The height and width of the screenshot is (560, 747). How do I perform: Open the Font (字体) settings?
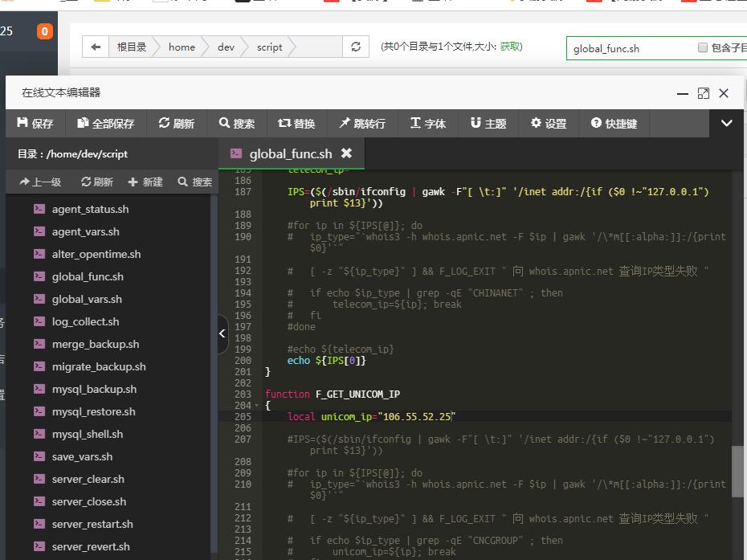click(427, 123)
